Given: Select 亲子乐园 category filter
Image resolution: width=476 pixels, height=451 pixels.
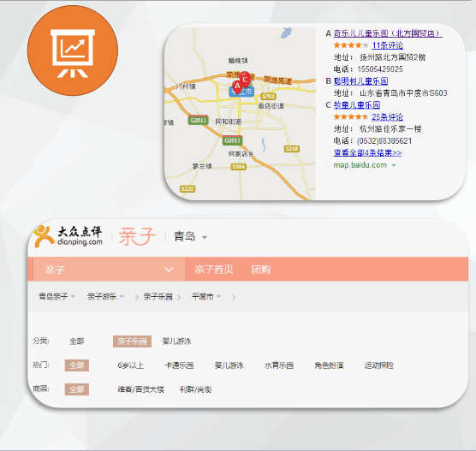Looking at the screenshot, I should pyautogui.click(x=132, y=341).
